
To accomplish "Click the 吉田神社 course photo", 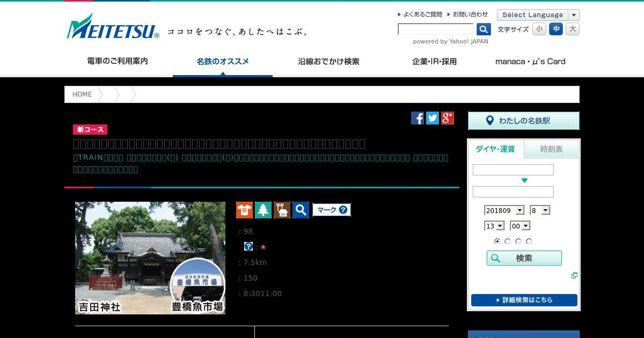I will (150, 258).
